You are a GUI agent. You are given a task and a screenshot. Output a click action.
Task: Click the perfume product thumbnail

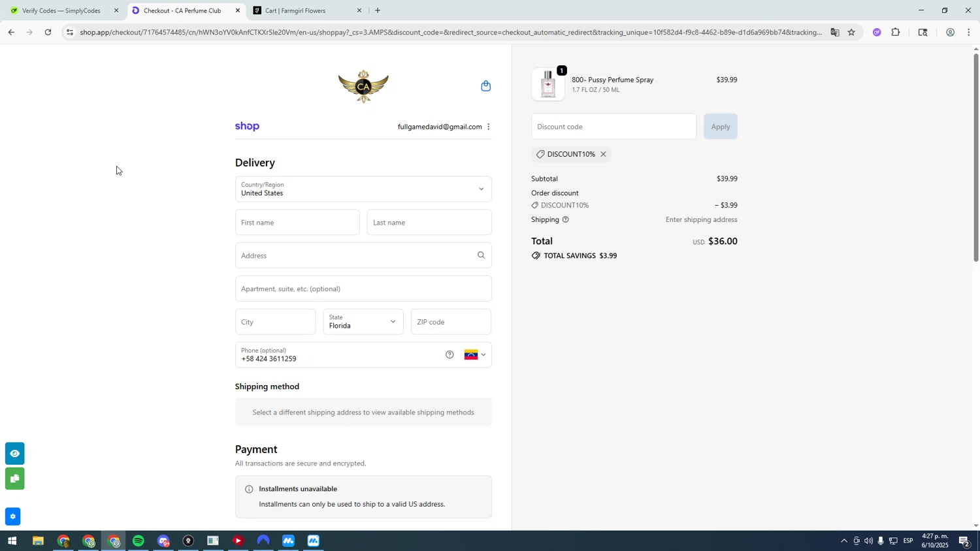pos(548,84)
